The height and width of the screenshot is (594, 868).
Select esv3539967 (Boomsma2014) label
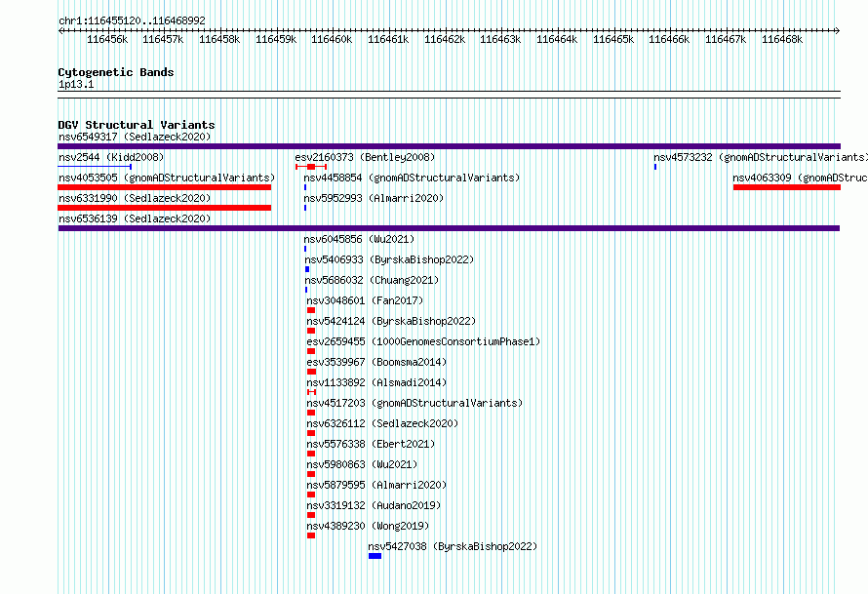pyautogui.click(x=376, y=362)
